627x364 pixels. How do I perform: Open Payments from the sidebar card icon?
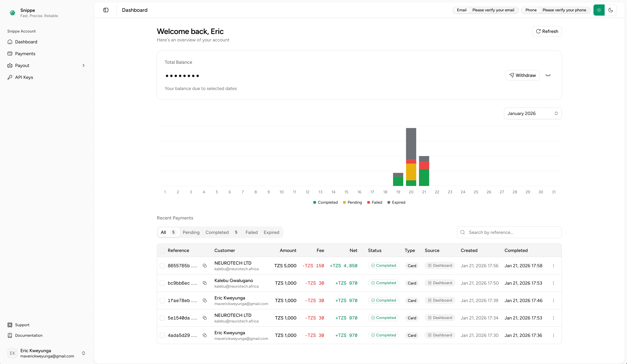pyautogui.click(x=10, y=53)
